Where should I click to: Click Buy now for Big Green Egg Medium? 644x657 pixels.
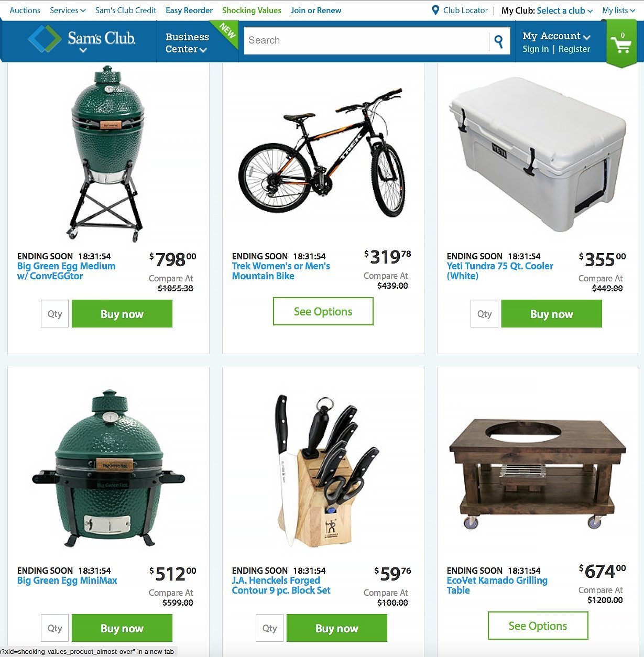click(x=122, y=314)
